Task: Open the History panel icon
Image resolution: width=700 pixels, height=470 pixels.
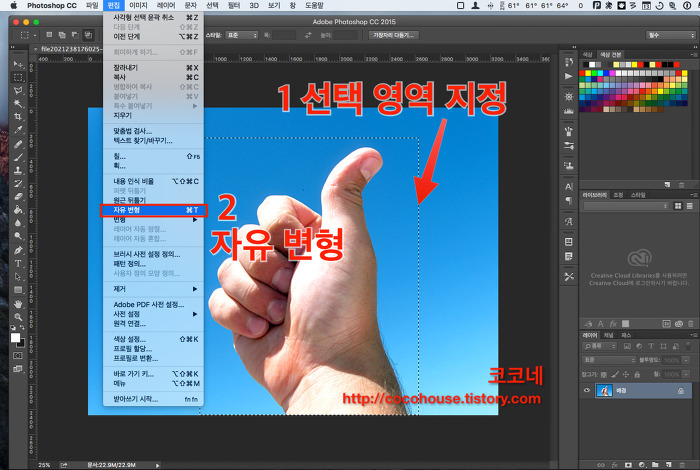Action: tap(569, 62)
